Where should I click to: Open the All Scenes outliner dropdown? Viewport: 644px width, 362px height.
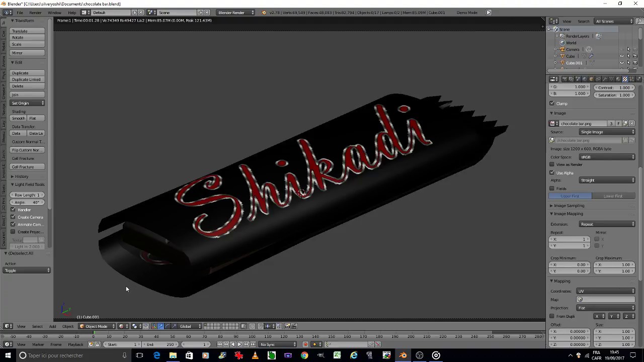614,21
